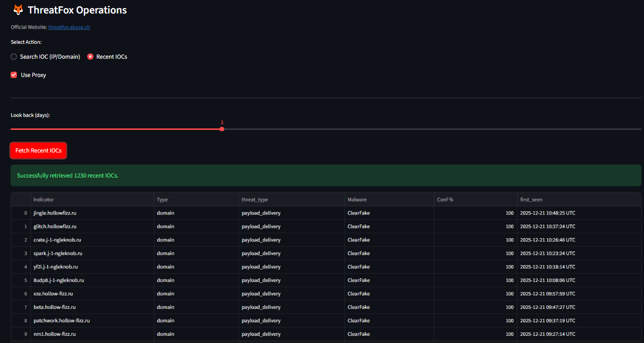The width and height of the screenshot is (644, 343).
Task: Sort by the Conf % column header
Action: 476,200
